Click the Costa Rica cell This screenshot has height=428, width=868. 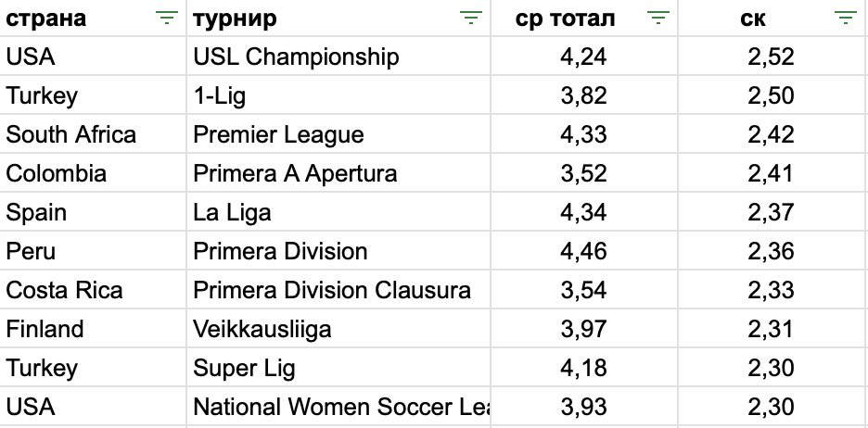pos(93,290)
